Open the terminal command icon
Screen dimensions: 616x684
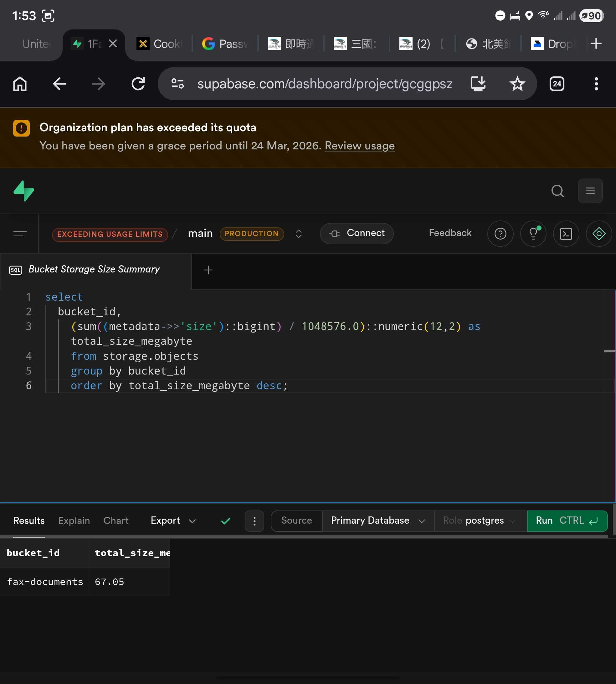[x=566, y=234]
